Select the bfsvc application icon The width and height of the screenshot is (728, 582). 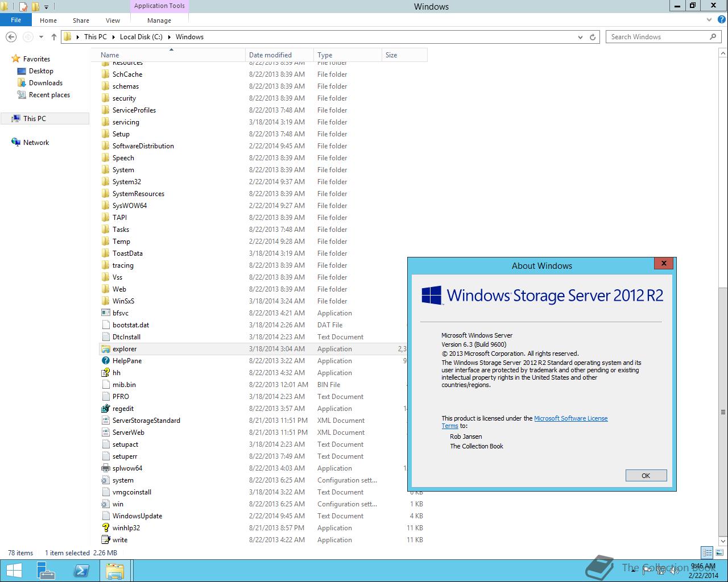point(105,313)
